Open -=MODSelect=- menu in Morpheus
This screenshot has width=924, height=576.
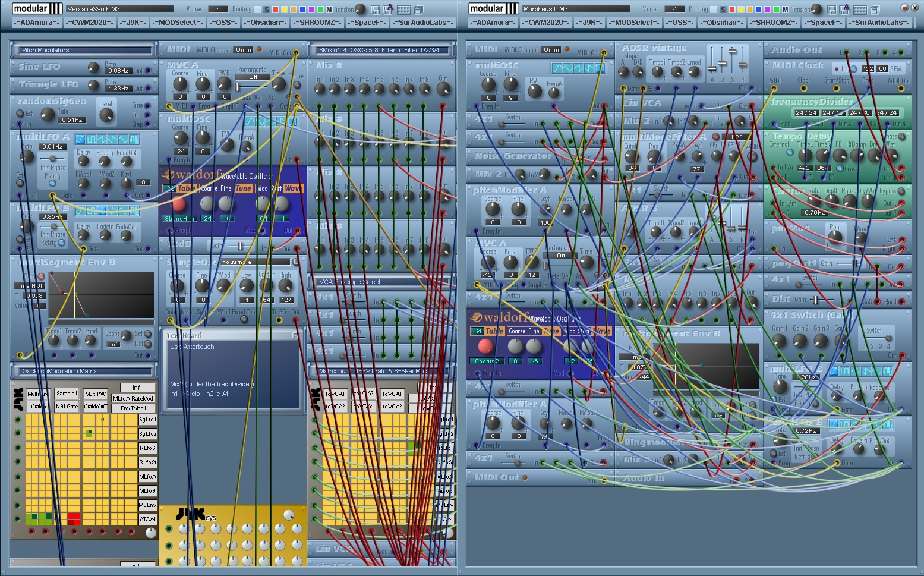point(635,23)
